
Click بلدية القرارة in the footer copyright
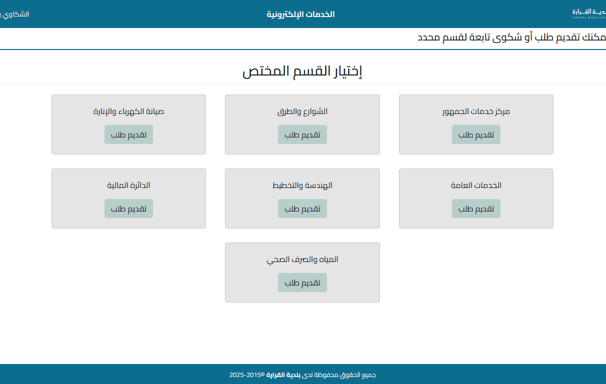coord(283,375)
